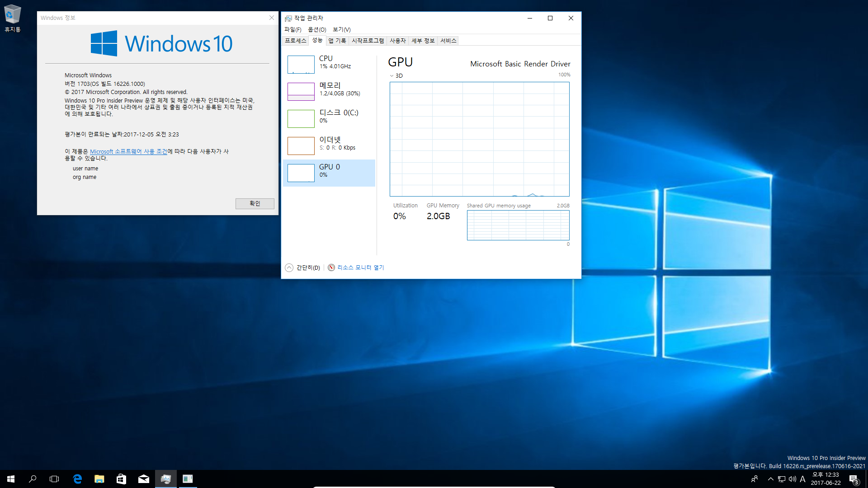Open Mail app from taskbar
This screenshot has height=488, width=868.
click(x=144, y=479)
